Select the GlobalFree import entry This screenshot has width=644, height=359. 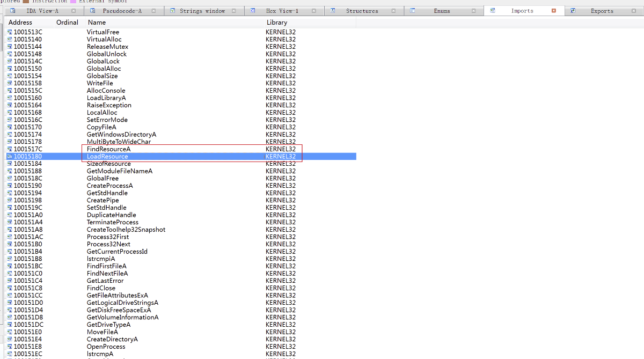click(103, 178)
